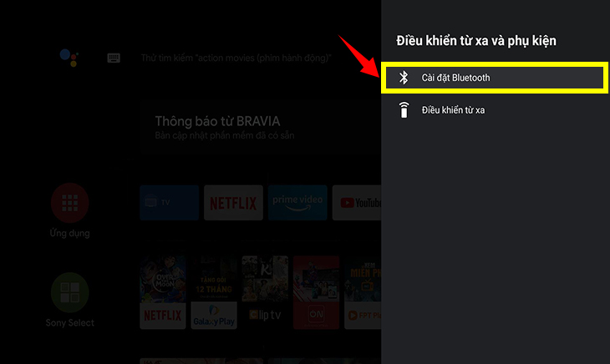
Task: Open the Thông báo từ BRAVIA notification
Action: 260,128
